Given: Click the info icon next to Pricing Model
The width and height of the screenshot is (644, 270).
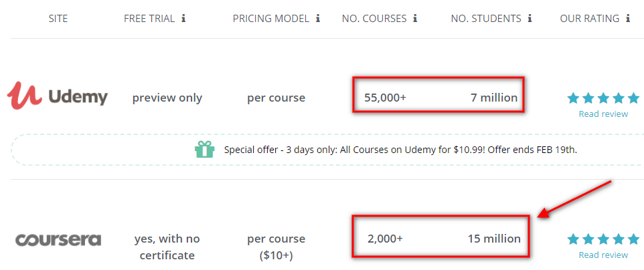Looking at the screenshot, I should [x=317, y=19].
